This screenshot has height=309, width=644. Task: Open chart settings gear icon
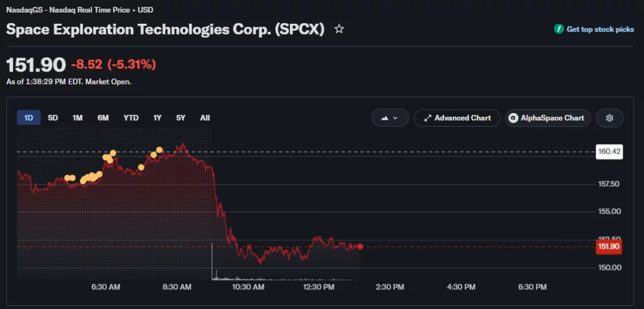pyautogui.click(x=609, y=118)
